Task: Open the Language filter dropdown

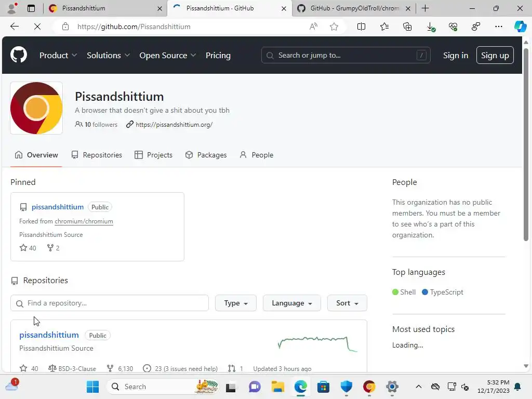Action: pyautogui.click(x=292, y=303)
